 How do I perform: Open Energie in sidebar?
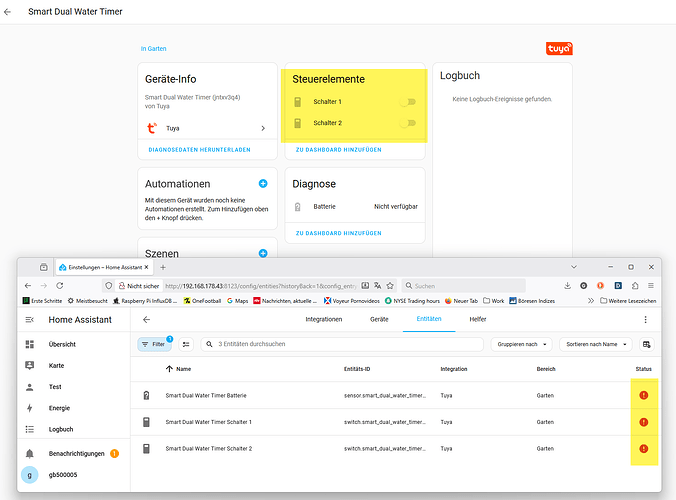74,408
